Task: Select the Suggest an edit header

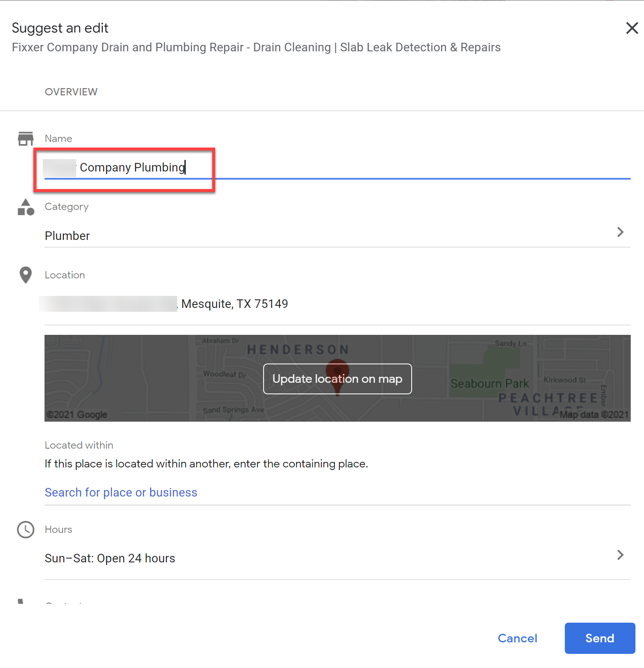Action: pos(60,27)
